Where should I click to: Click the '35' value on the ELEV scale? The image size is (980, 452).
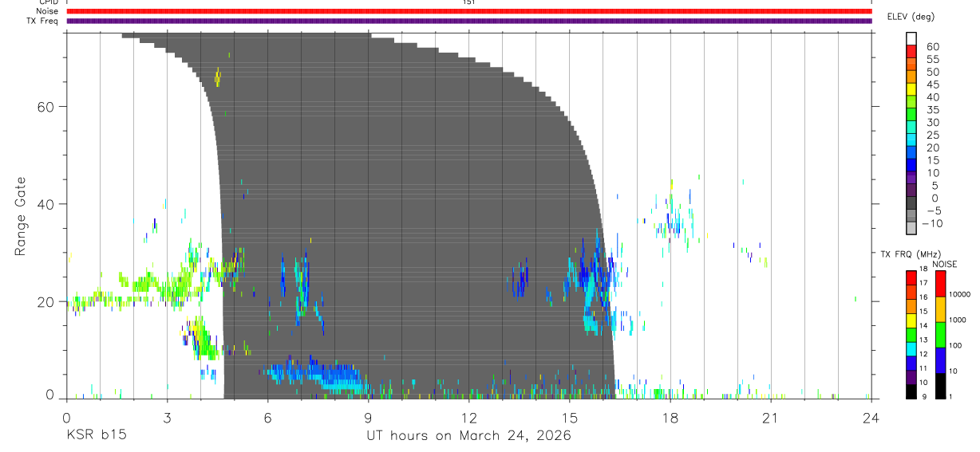933,110
